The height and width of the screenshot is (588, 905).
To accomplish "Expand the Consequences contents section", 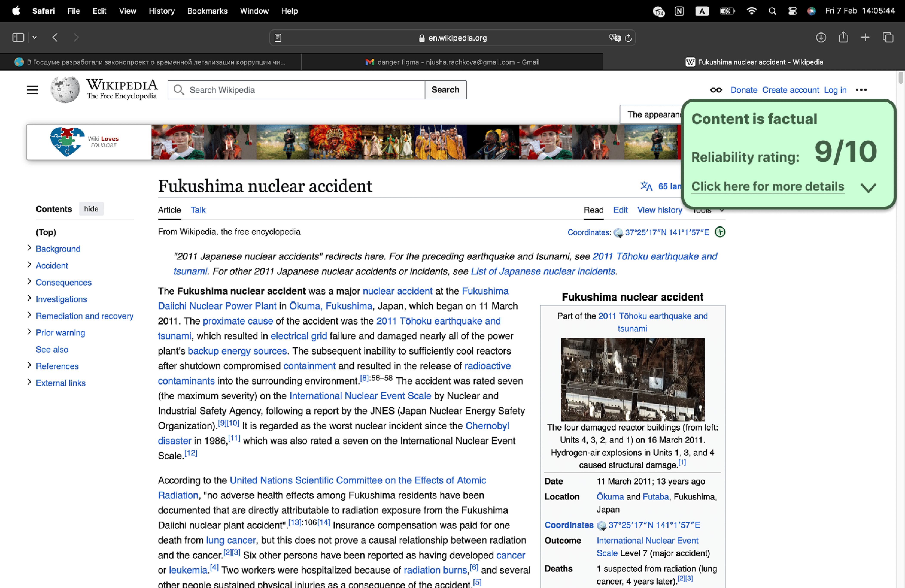I will click(x=29, y=281).
